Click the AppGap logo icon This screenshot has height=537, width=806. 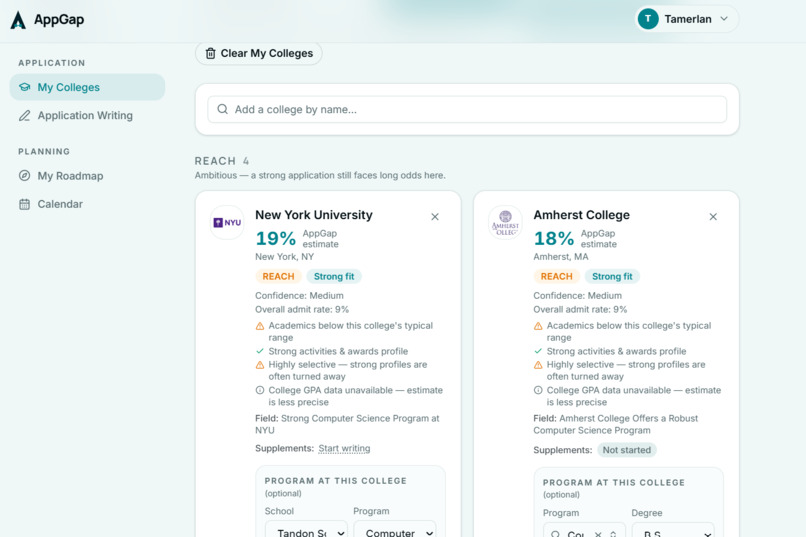(x=18, y=20)
